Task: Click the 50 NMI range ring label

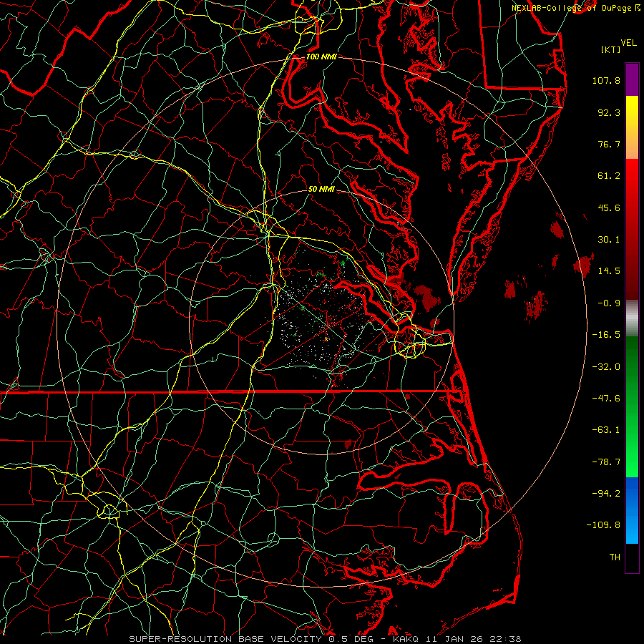Action: (x=321, y=189)
